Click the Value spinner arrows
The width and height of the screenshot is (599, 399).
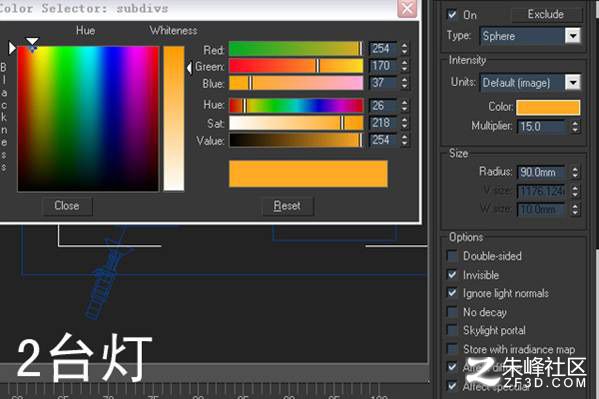tap(405, 140)
